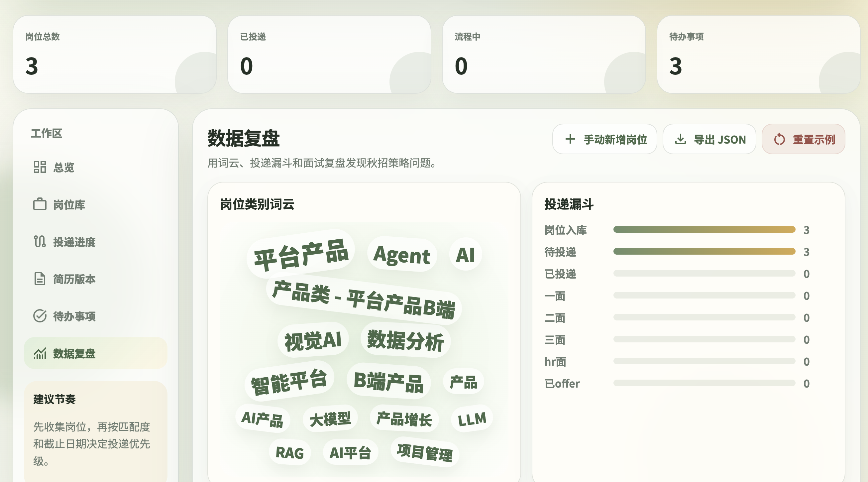Click the 手动新增岗位 button

pyautogui.click(x=605, y=139)
